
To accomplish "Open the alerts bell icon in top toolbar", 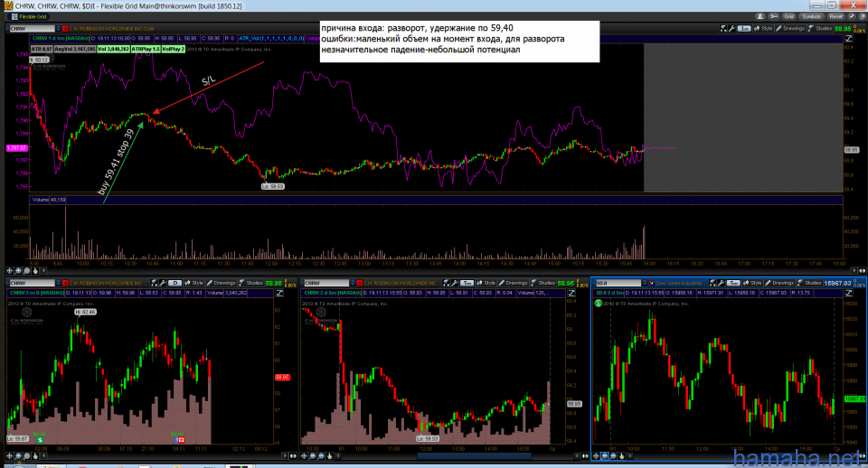I will click(760, 16).
